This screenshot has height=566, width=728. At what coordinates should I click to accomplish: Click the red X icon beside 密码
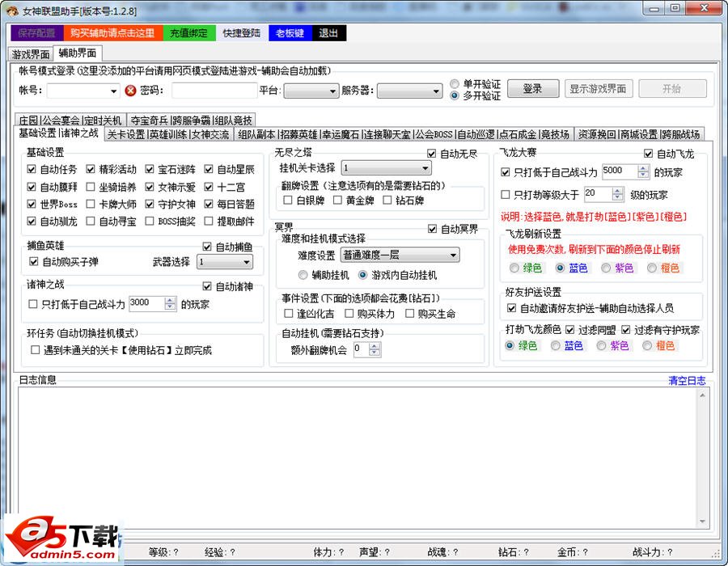(130, 91)
